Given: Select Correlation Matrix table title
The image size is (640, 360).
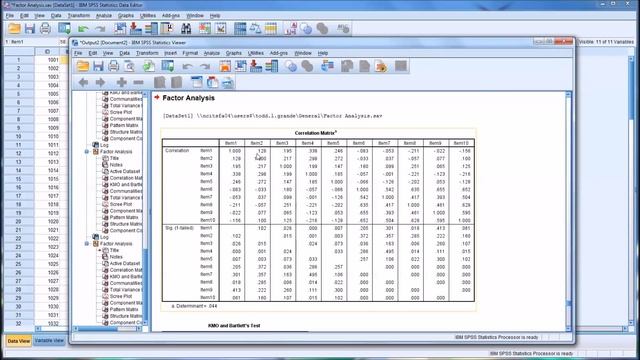Looking at the screenshot, I should [315, 133].
